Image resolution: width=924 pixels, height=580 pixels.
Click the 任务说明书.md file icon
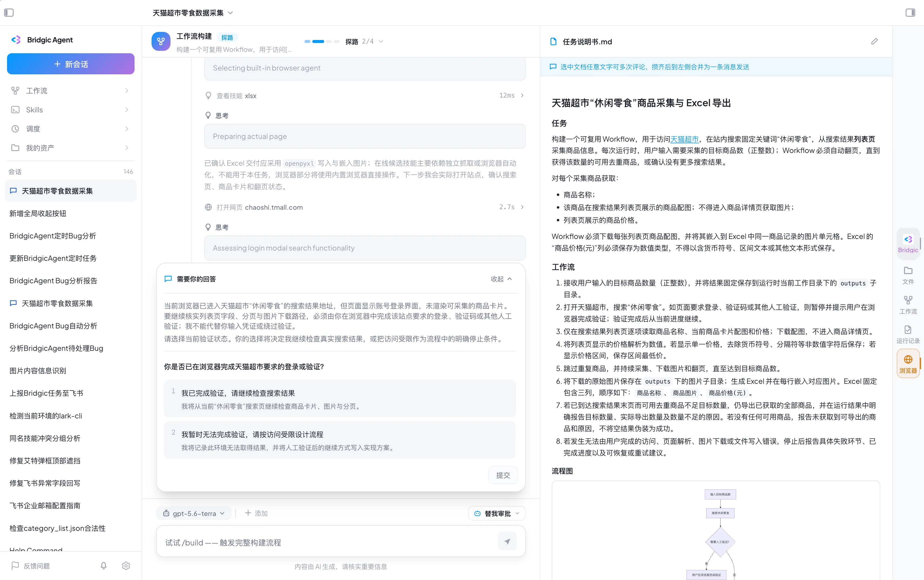553,41
